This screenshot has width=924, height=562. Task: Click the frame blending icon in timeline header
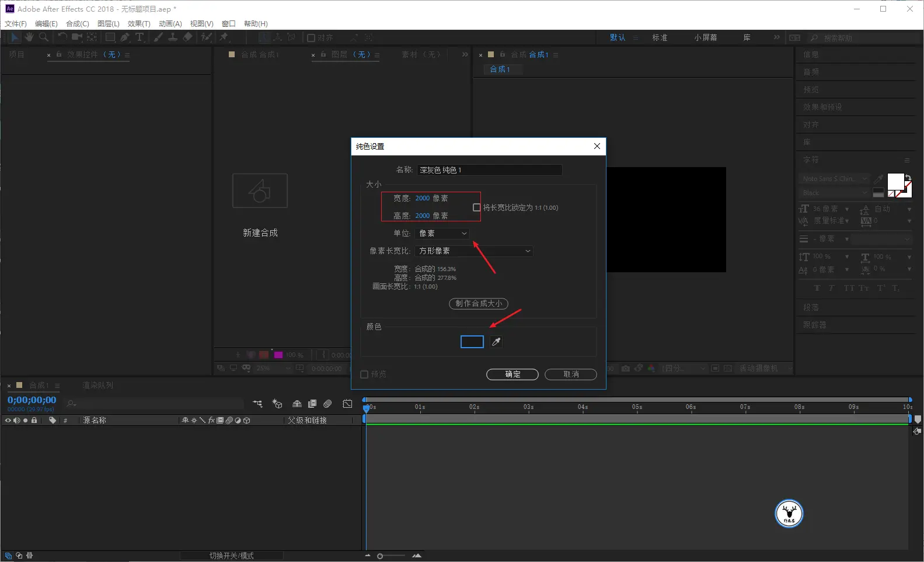click(312, 404)
